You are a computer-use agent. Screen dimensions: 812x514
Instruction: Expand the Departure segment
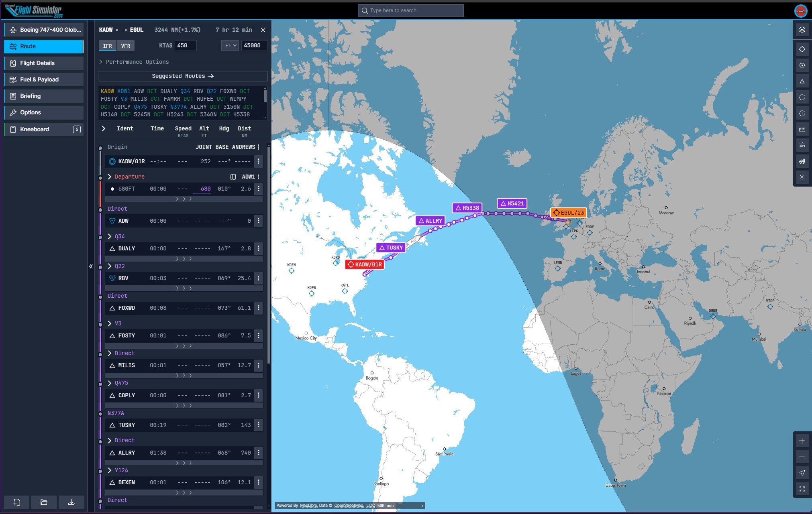tap(110, 177)
